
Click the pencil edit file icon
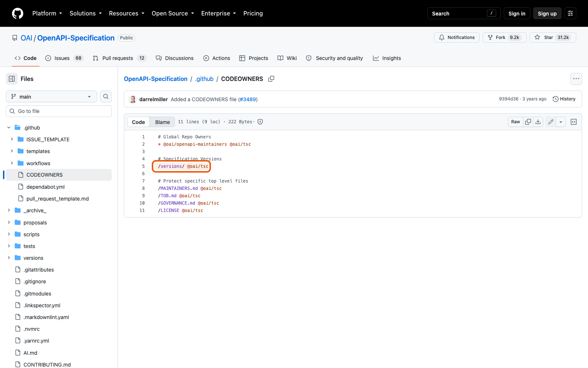click(551, 122)
